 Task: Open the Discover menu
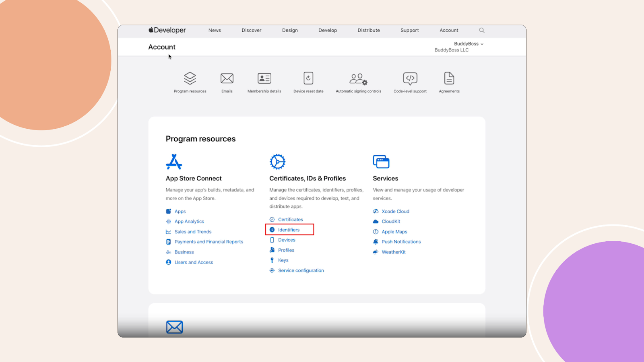252,30
